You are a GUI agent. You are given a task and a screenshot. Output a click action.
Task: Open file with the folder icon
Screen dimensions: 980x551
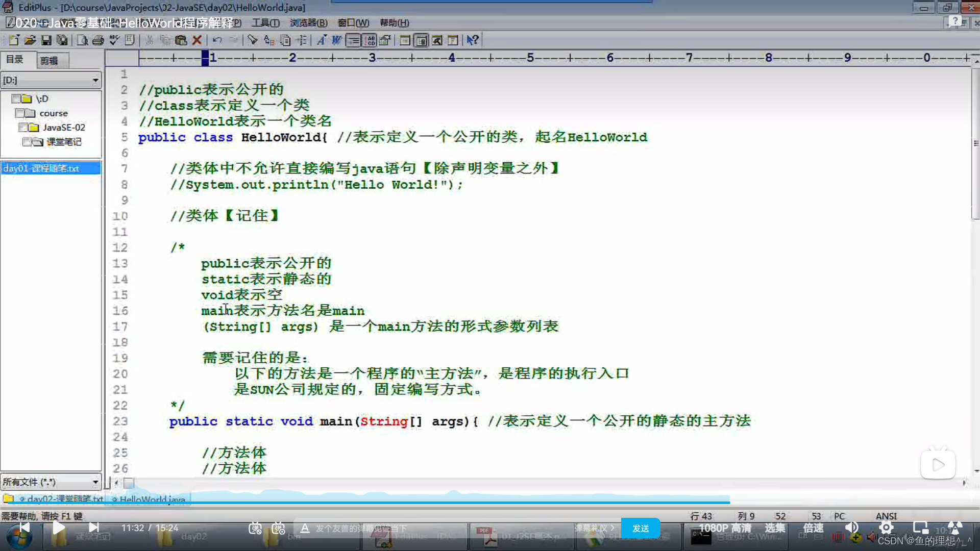coord(30,40)
